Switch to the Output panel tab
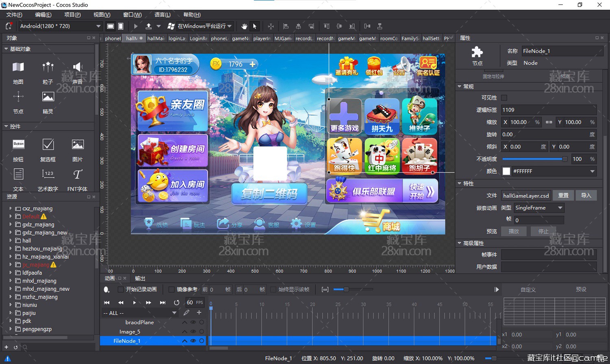Image resolution: width=610 pixels, height=364 pixels. tap(140, 278)
